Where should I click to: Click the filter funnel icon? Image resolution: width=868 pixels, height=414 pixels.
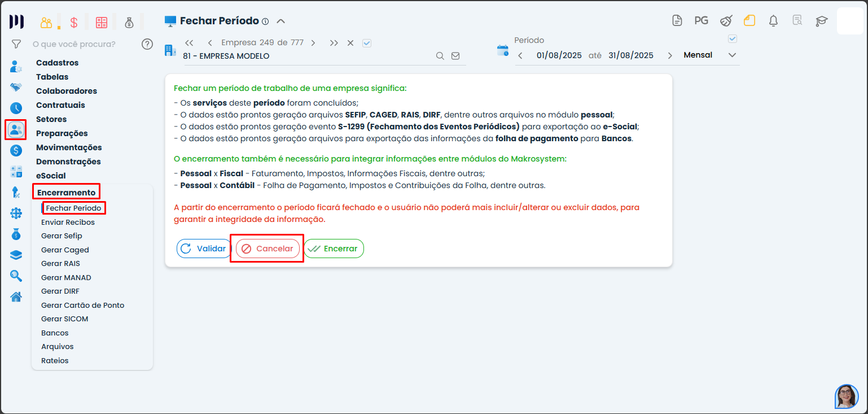click(x=16, y=44)
